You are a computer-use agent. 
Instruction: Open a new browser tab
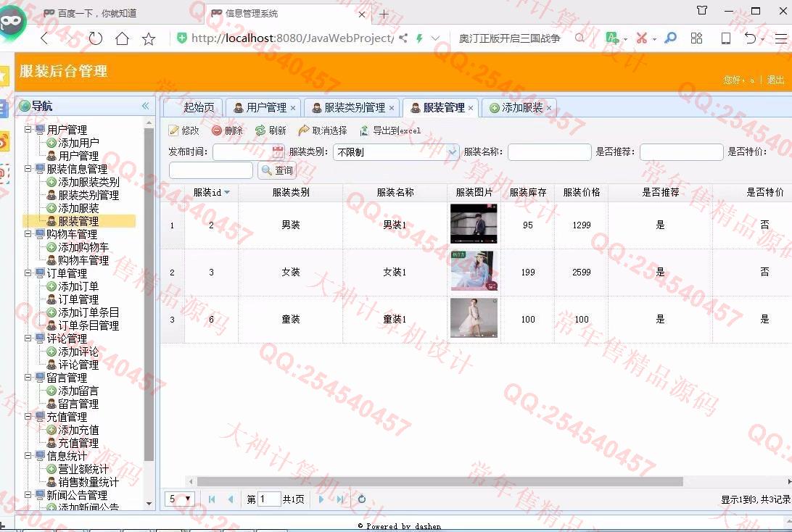point(384,14)
